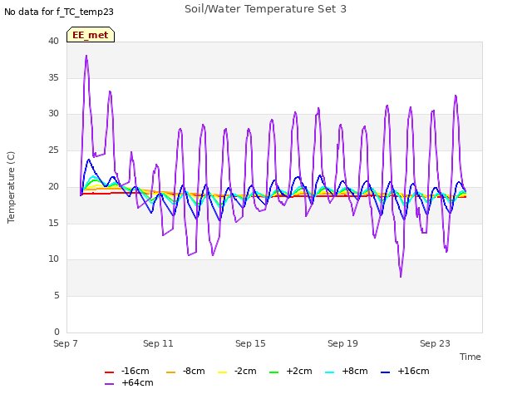The width and height of the screenshot is (532, 399).
Task: Click the Sep 23 x-axis tick label
Action: click(435, 343)
